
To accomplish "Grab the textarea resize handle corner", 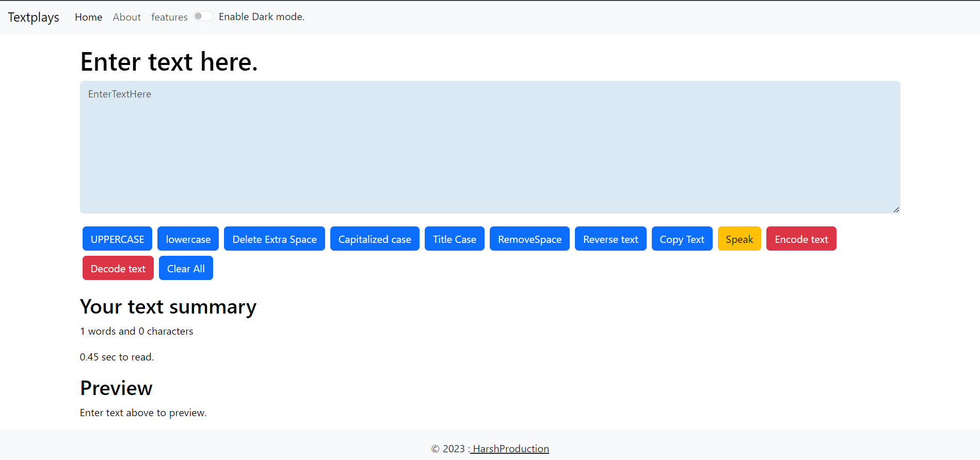I will [896, 210].
